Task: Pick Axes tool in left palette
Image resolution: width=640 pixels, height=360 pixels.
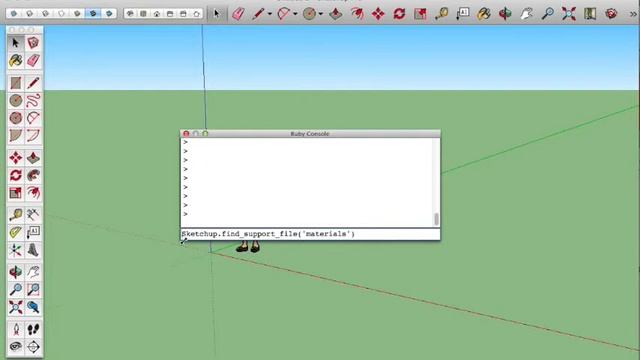Action: 16,250
